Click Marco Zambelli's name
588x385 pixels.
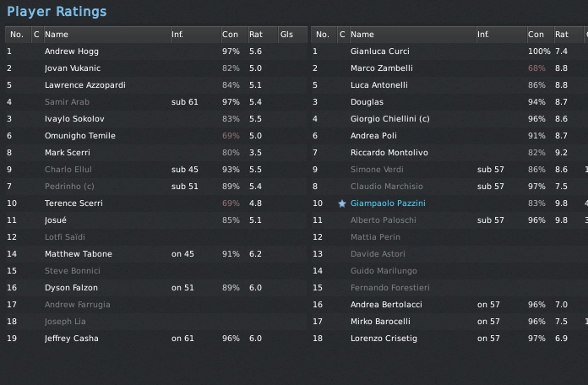381,68
